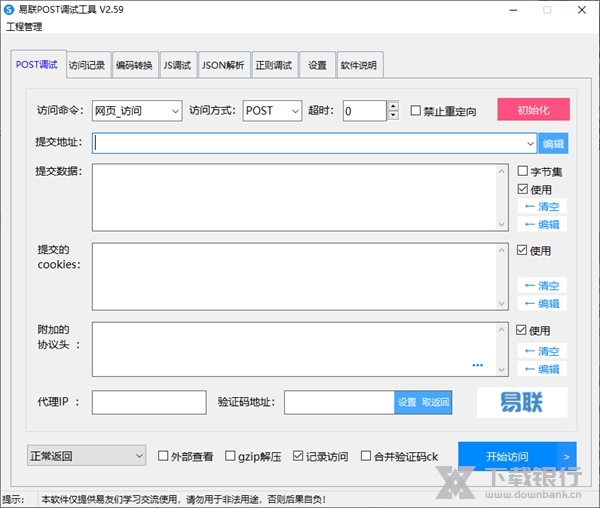Viewport: 600px width, 508px height.
Task: Switch to JSON解析 tab
Action: click(x=223, y=65)
